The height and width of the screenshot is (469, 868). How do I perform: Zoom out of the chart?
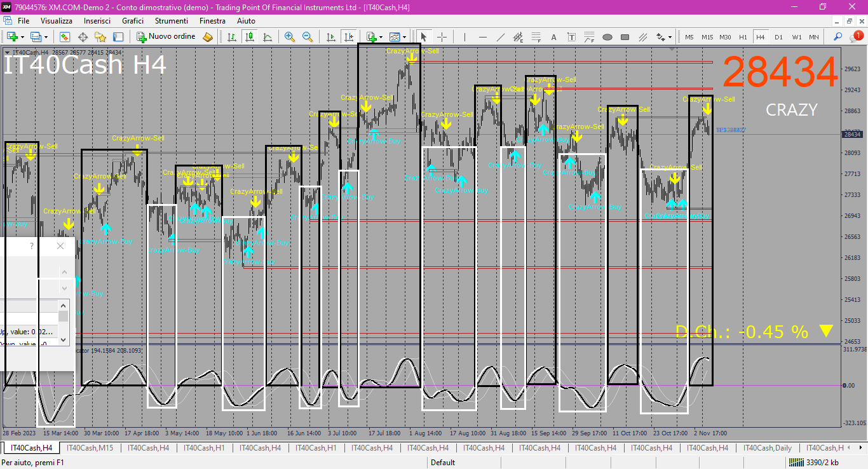click(308, 37)
